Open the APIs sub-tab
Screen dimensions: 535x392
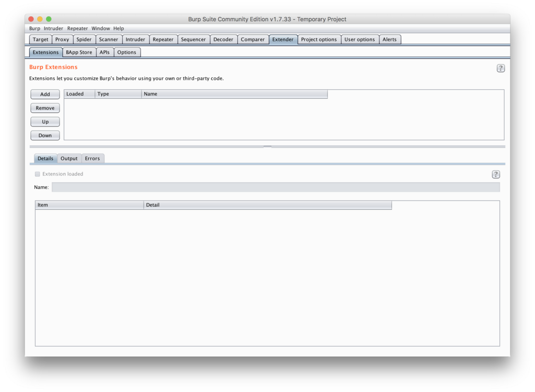coord(104,52)
